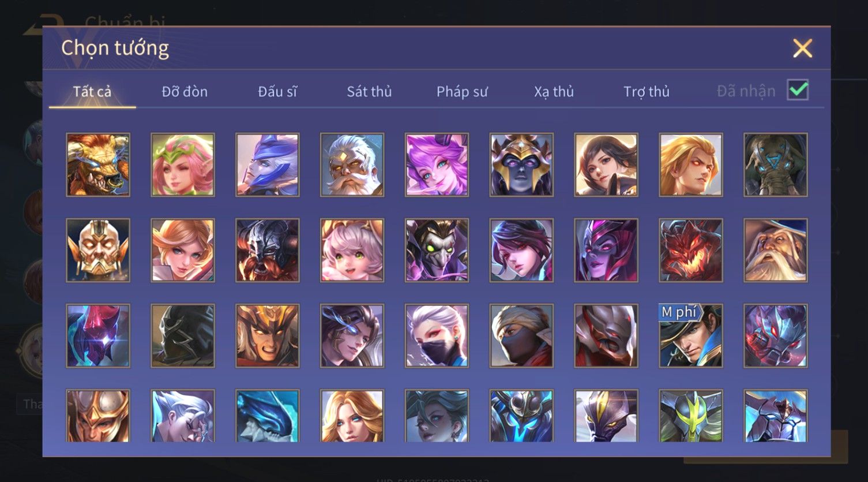Select the hero with 'M phí' label

click(691, 336)
